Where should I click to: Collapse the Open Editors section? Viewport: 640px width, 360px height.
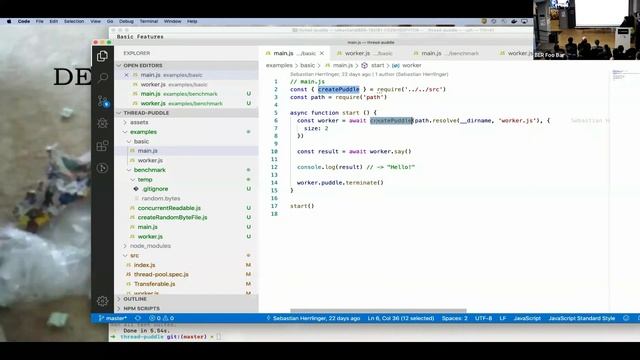click(142, 65)
